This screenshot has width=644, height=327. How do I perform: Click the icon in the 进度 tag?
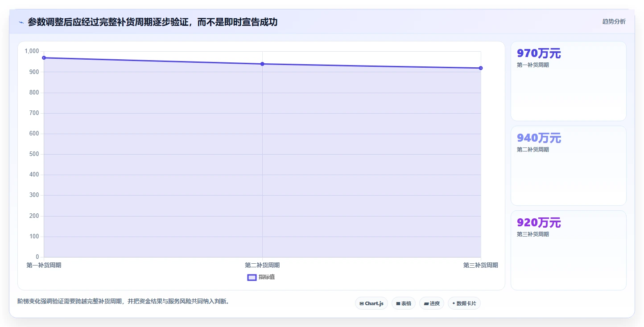[x=426, y=303]
